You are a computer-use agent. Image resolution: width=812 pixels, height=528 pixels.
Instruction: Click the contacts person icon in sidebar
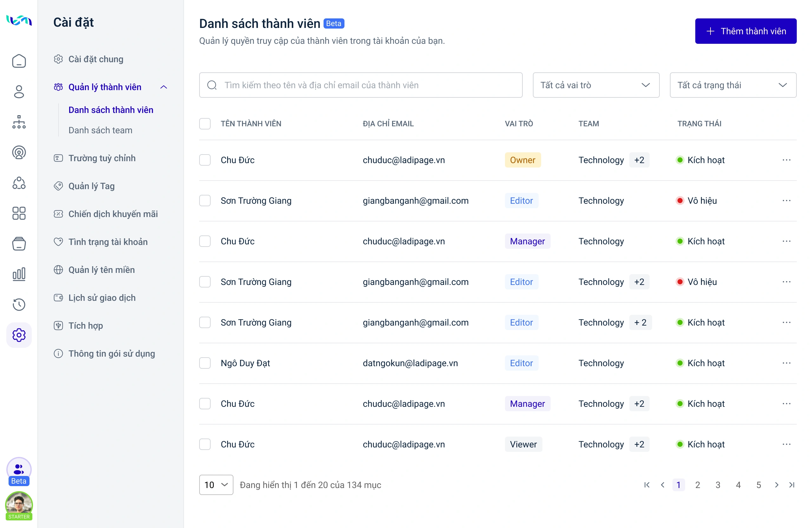coord(19,91)
